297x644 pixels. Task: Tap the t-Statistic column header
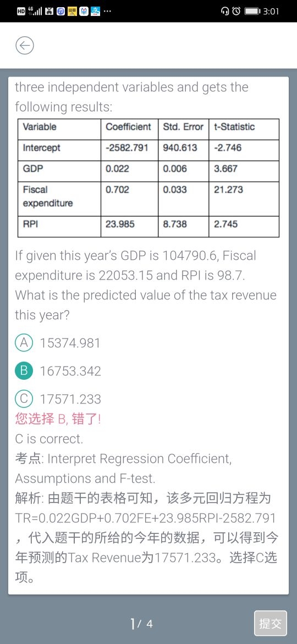(234, 127)
